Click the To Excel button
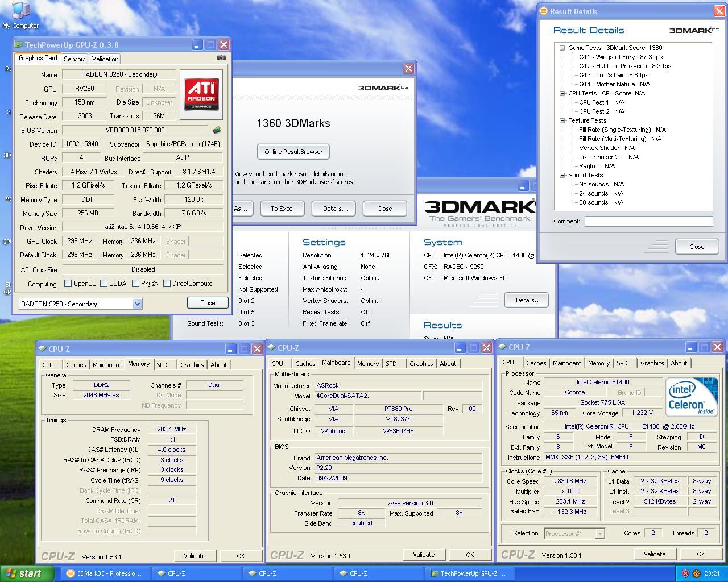 click(x=282, y=209)
